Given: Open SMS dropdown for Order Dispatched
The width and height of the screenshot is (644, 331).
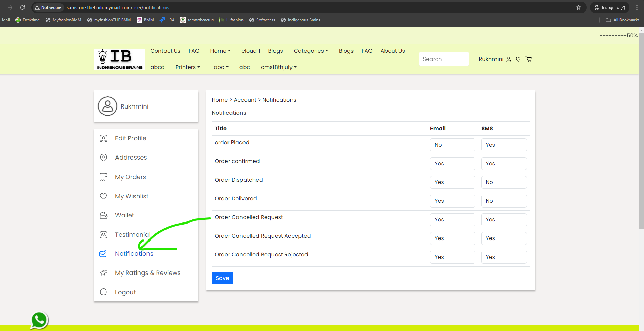Looking at the screenshot, I should pyautogui.click(x=504, y=182).
